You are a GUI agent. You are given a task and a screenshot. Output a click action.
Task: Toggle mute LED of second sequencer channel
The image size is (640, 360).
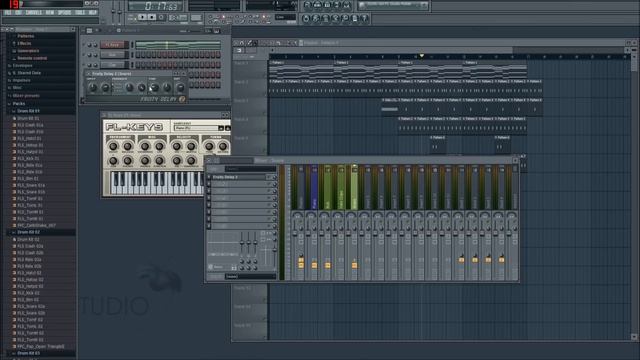click(x=84, y=55)
